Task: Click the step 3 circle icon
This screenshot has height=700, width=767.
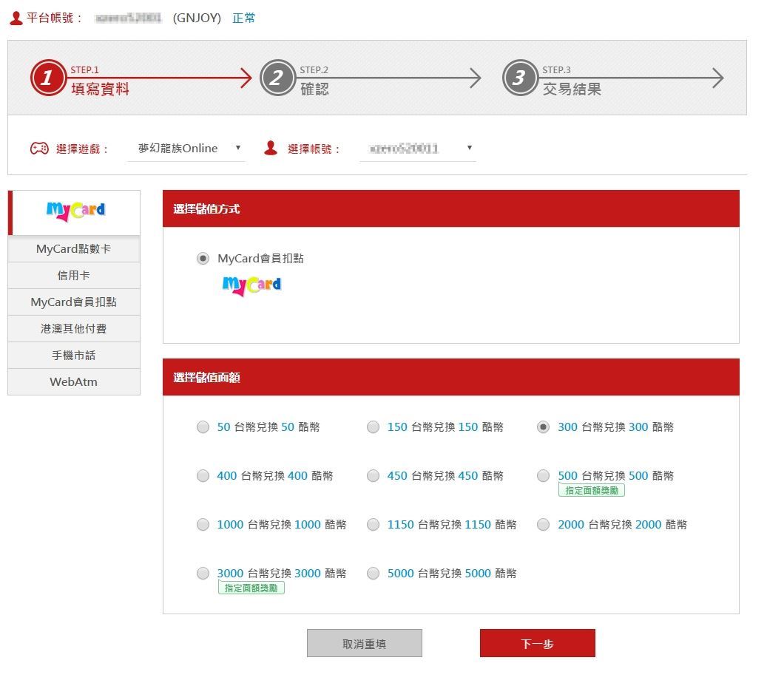Action: [520, 78]
